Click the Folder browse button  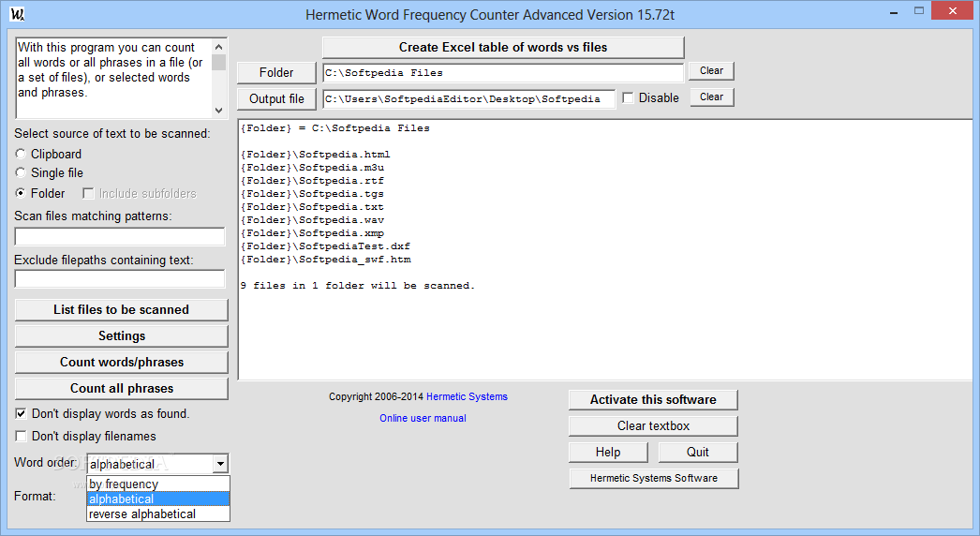tap(276, 72)
